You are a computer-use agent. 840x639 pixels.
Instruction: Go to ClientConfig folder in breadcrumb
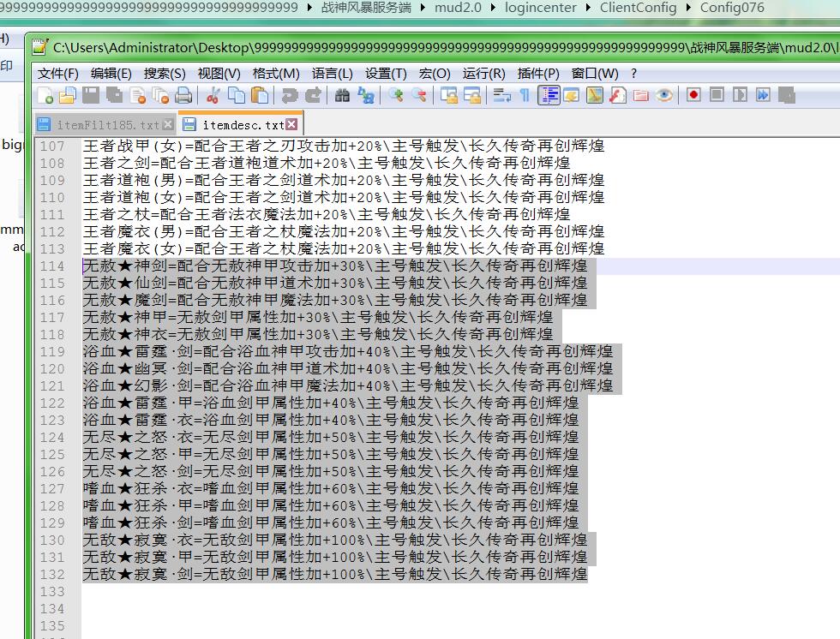638,8
